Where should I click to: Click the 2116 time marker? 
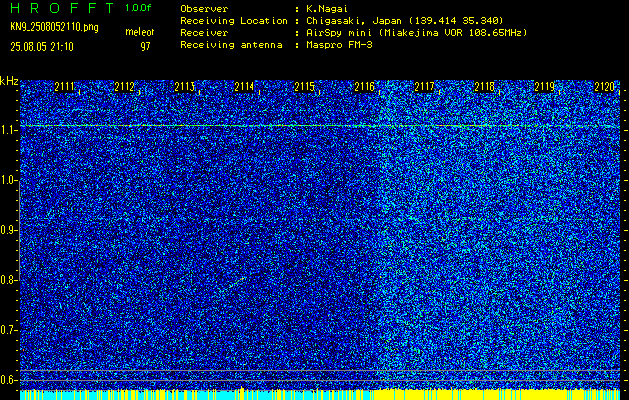click(365, 87)
